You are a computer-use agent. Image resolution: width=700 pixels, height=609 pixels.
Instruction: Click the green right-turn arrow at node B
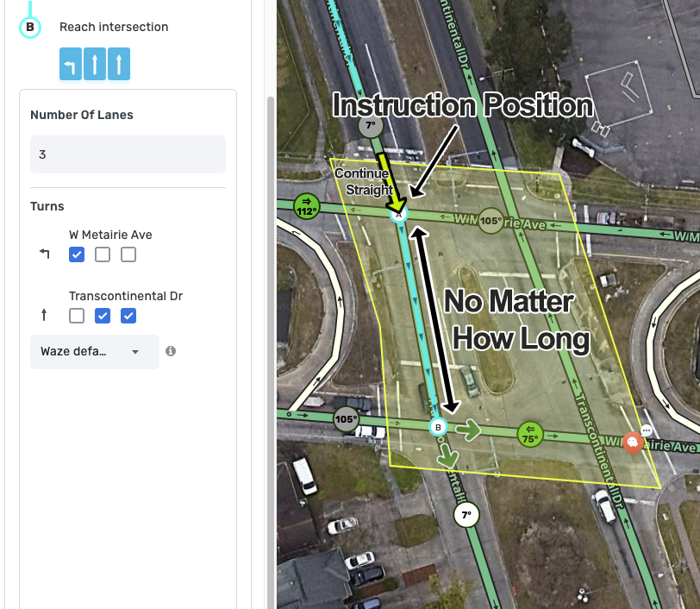coord(468,430)
